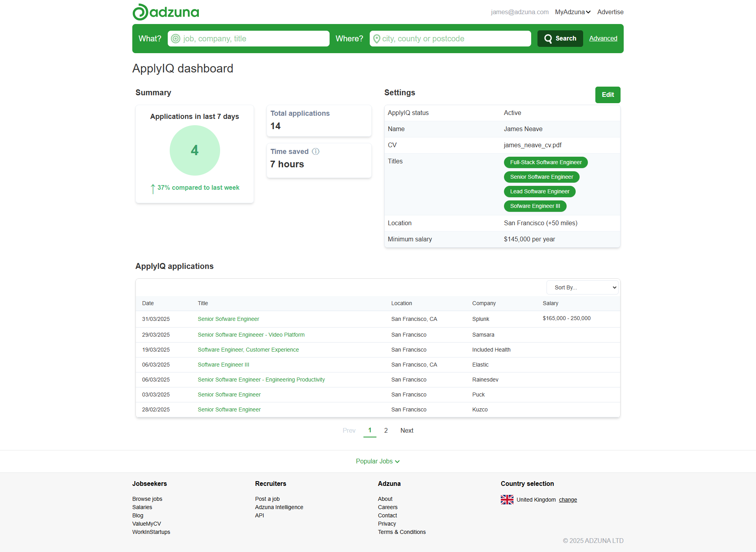This screenshot has height=552, width=756.
Task: Expand the Popular Jobs section
Action: tap(378, 461)
